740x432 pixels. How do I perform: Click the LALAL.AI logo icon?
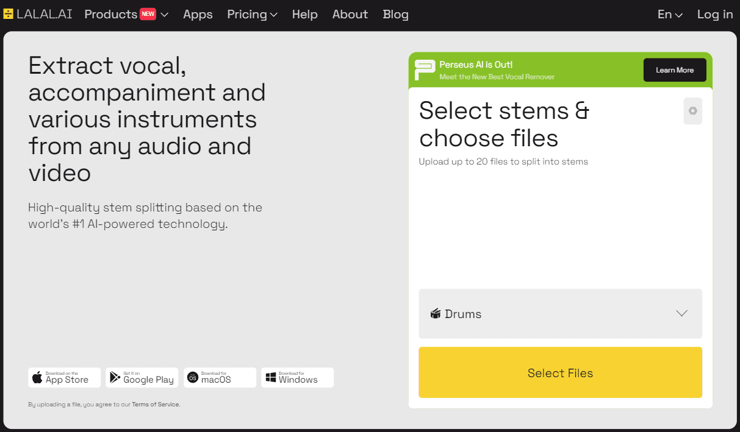click(x=9, y=14)
